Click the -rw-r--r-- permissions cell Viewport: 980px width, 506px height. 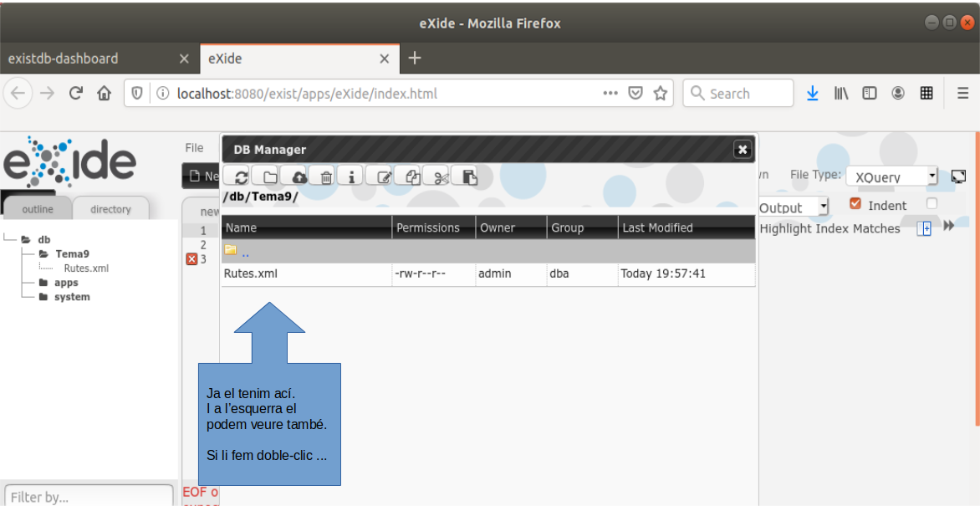(x=434, y=274)
